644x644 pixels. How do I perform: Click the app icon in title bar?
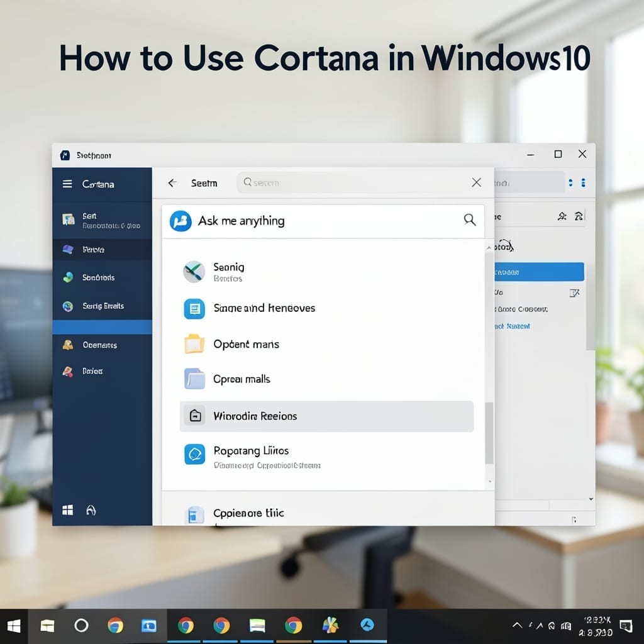(65, 155)
